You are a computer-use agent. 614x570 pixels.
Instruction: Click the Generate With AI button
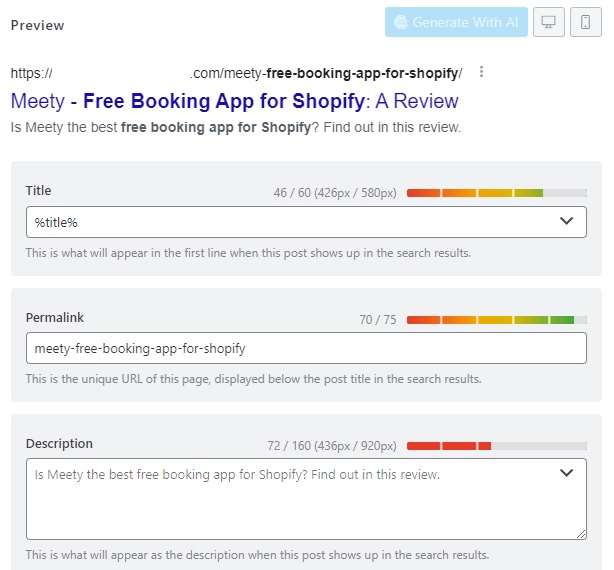click(x=456, y=22)
